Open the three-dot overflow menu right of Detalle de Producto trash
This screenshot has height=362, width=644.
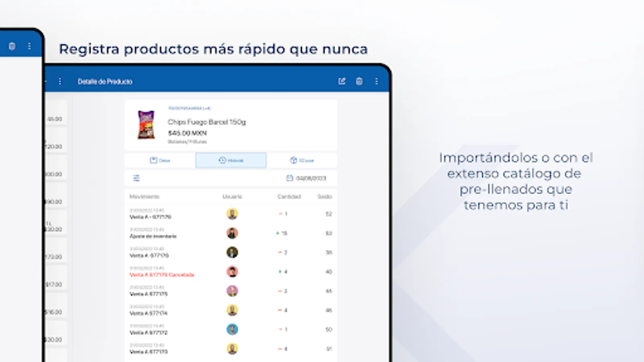[376, 81]
